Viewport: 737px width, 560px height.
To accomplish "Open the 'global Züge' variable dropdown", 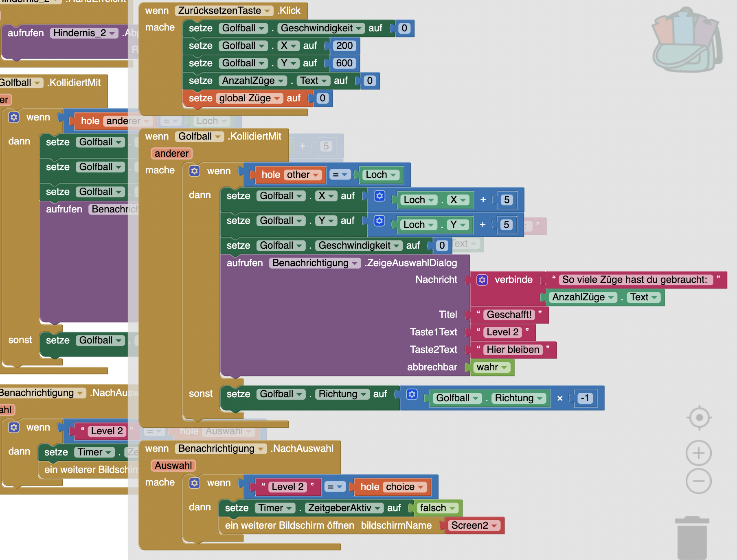I will coord(277,98).
